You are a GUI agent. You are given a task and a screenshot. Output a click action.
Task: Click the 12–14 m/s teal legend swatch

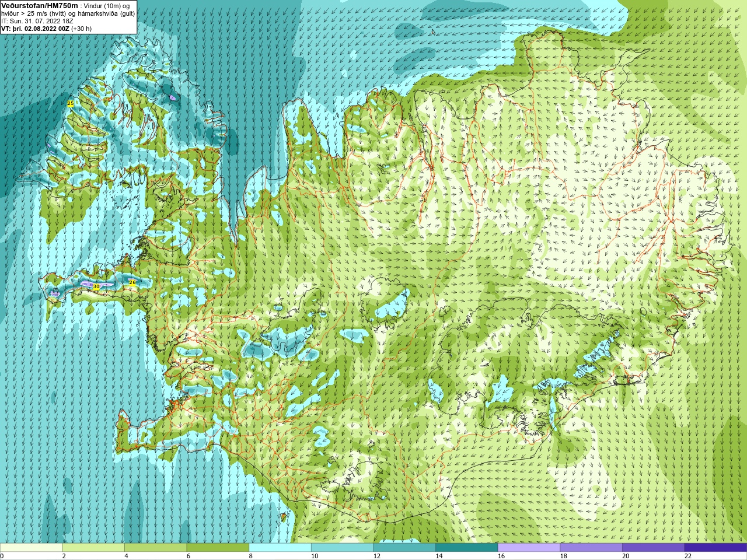coord(404,548)
